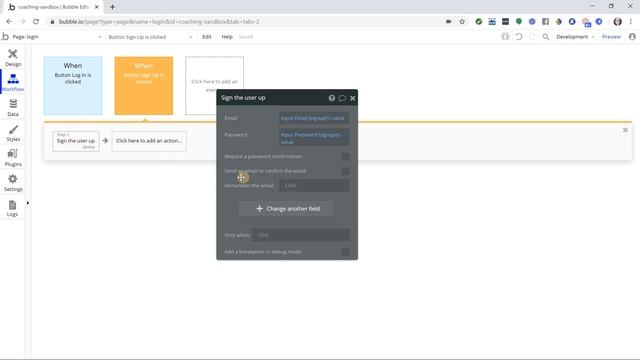This screenshot has width=640, height=360.
Task: Toggle Send an email to confirm checkbox
Action: (345, 171)
